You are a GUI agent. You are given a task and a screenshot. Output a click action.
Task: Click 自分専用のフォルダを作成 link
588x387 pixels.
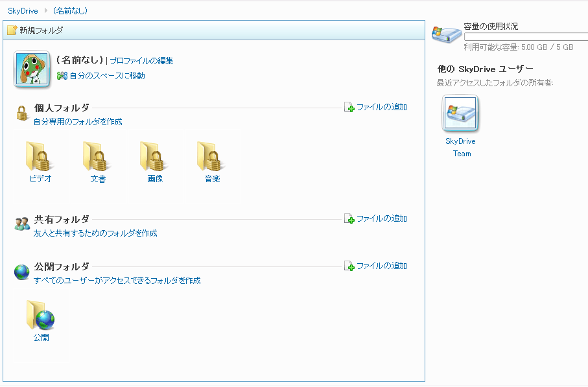pos(78,122)
